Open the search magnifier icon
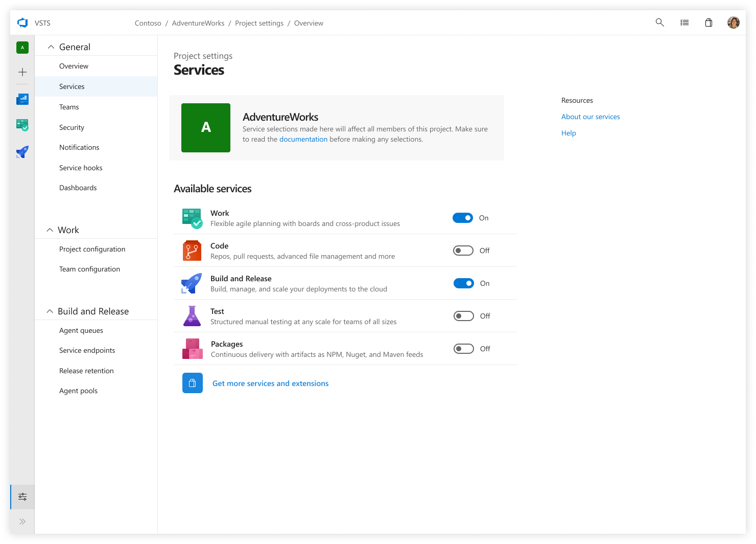 tap(660, 22)
